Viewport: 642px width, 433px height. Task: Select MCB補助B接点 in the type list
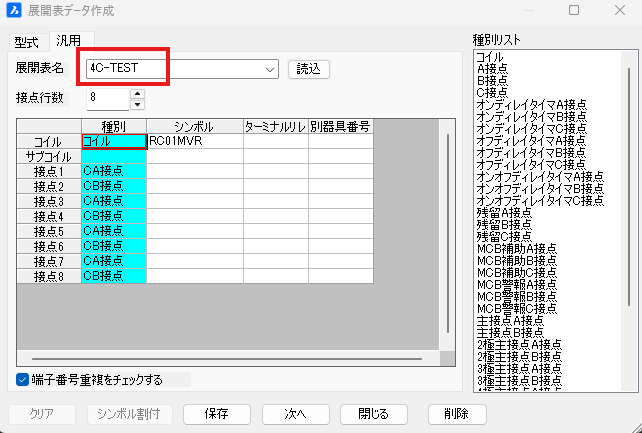[x=517, y=260]
